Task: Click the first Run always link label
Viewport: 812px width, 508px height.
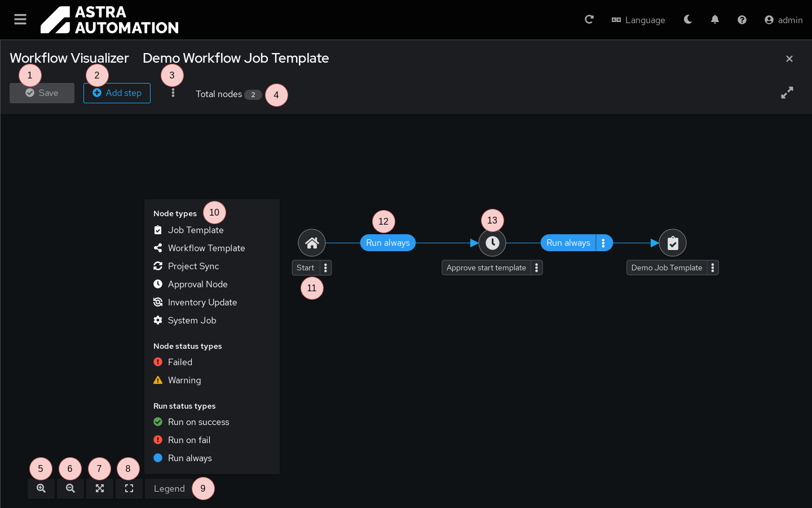Action: [388, 243]
